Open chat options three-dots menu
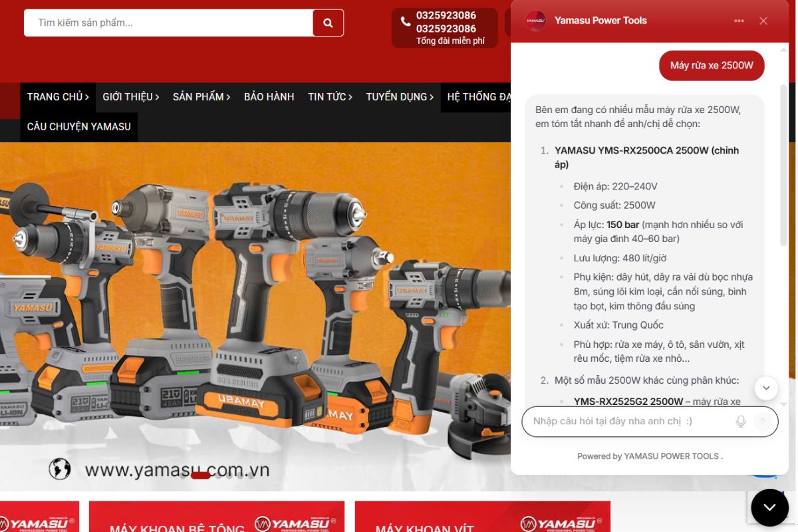The height and width of the screenshot is (532, 798). (x=739, y=21)
